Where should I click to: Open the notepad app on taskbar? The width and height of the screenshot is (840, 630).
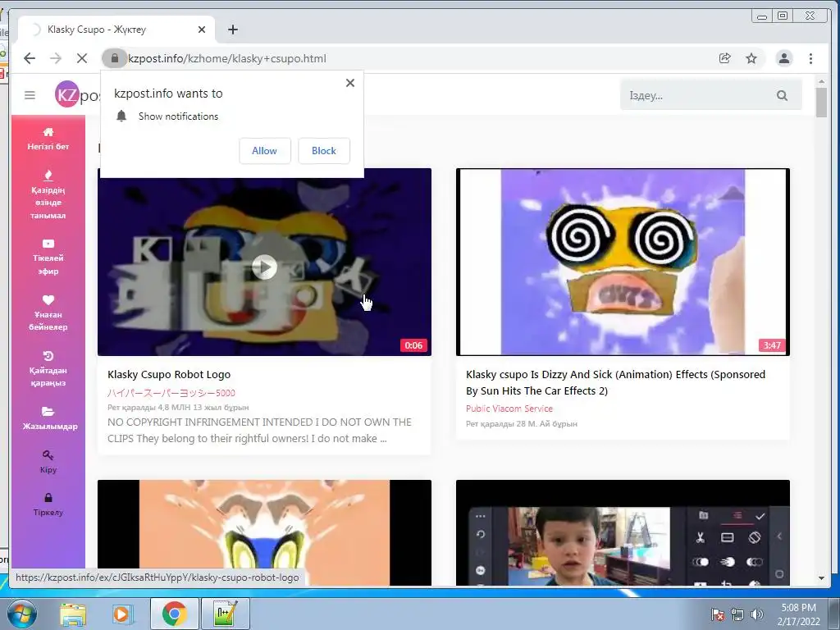[x=225, y=614]
